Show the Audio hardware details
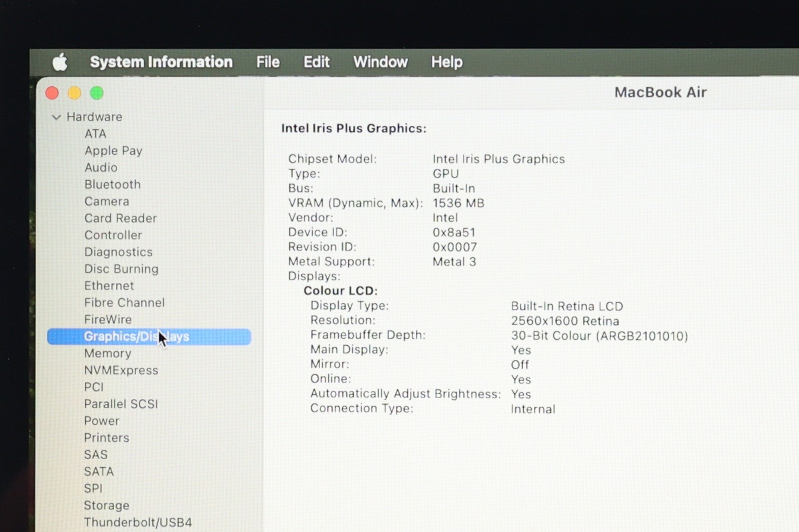 (101, 168)
